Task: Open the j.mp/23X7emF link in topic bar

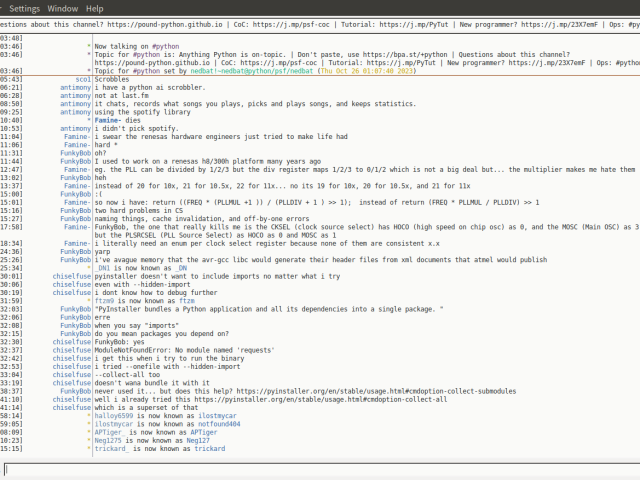Action: 559,24
